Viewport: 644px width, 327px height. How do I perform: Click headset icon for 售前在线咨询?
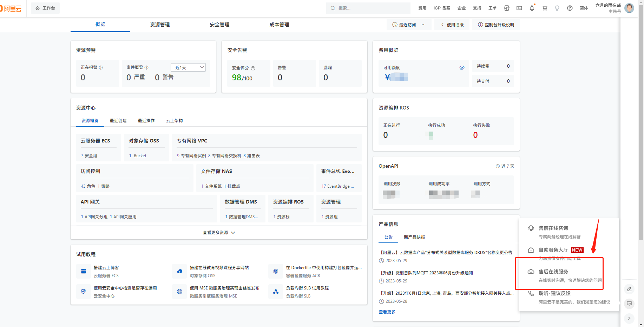531,228
